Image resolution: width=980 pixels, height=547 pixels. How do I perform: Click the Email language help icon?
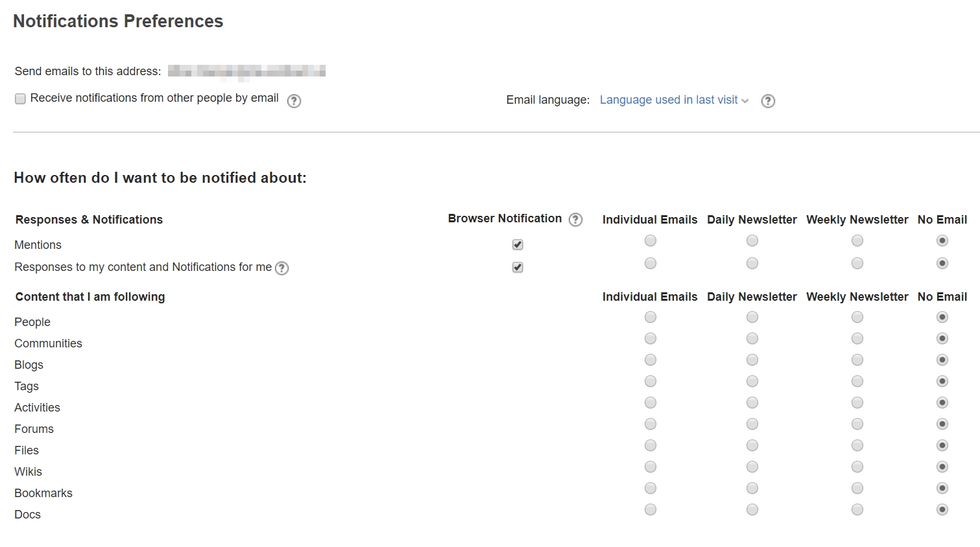pyautogui.click(x=768, y=100)
